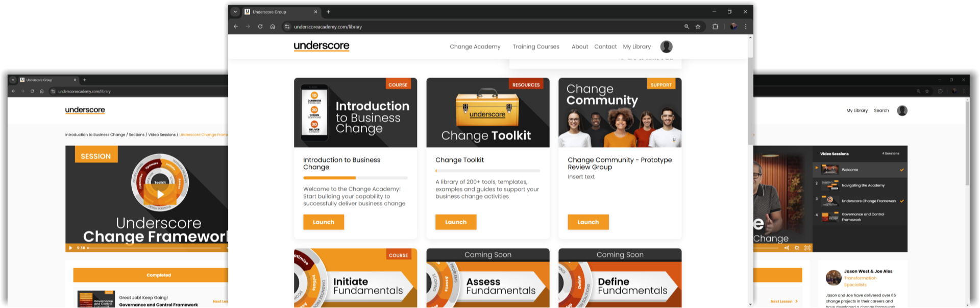The width and height of the screenshot is (980, 308).
Task: Open the Chrome three-dot menu in front window
Action: [746, 27]
